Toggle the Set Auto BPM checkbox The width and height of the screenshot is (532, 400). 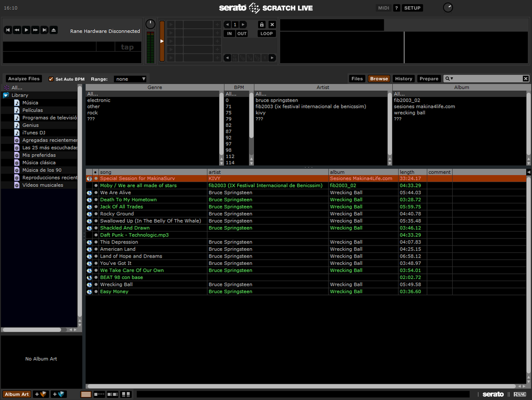[51, 79]
